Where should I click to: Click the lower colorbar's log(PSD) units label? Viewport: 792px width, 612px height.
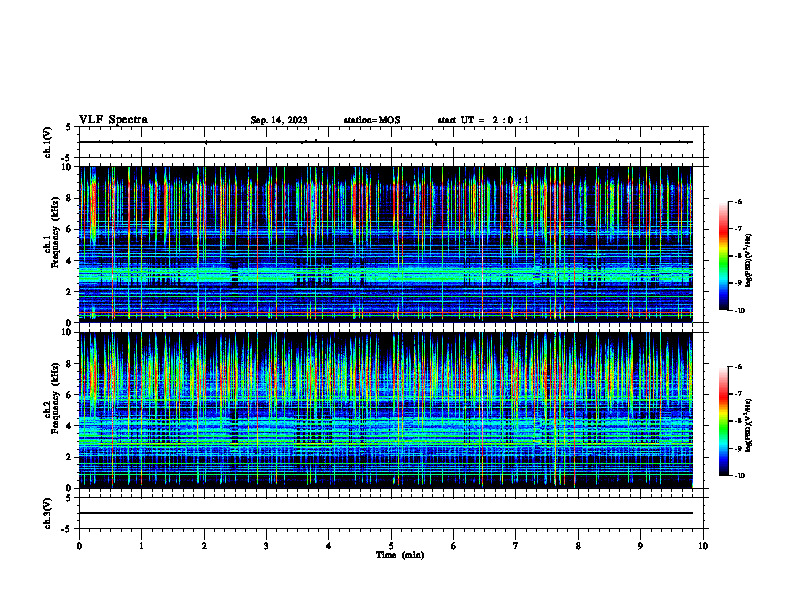[749, 426]
